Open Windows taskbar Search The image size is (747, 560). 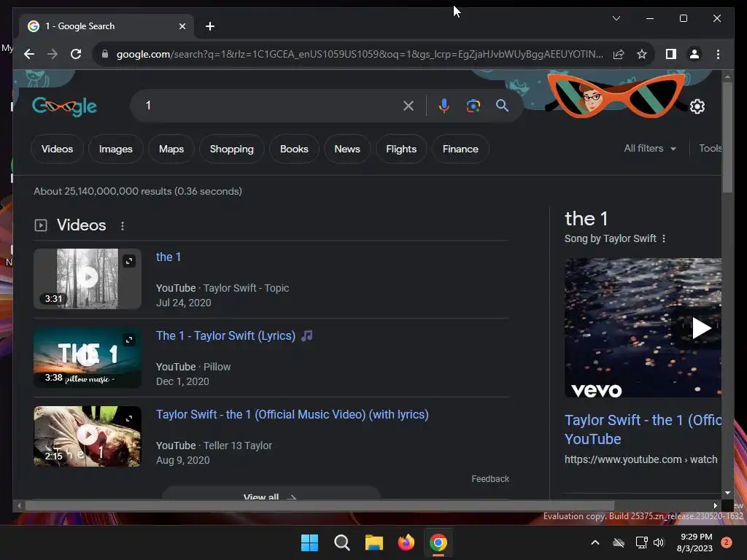tap(341, 542)
